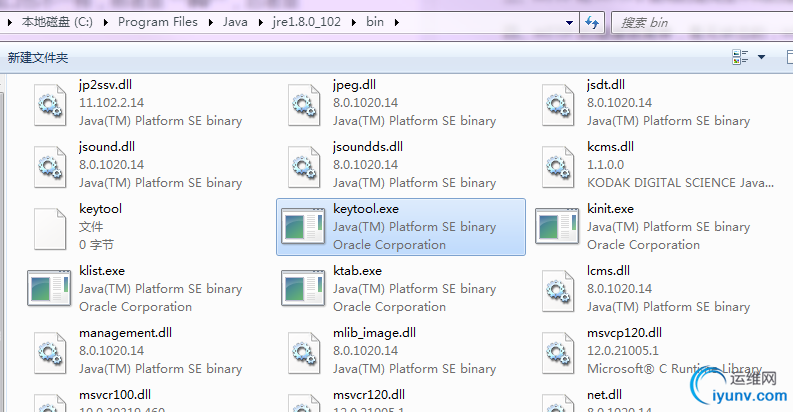The image size is (793, 412).
Task: Select the mlib_image.dll file icon
Action: pos(304,353)
